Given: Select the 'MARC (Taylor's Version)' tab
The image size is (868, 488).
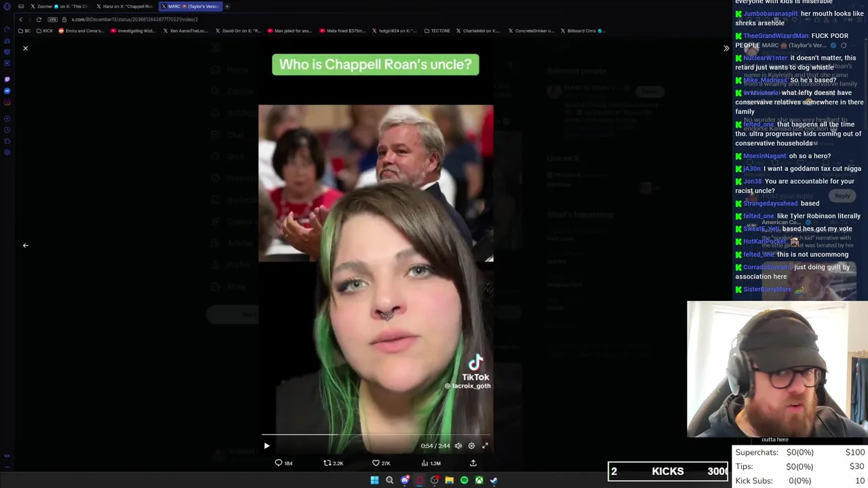Looking at the screenshot, I should 191,6.
